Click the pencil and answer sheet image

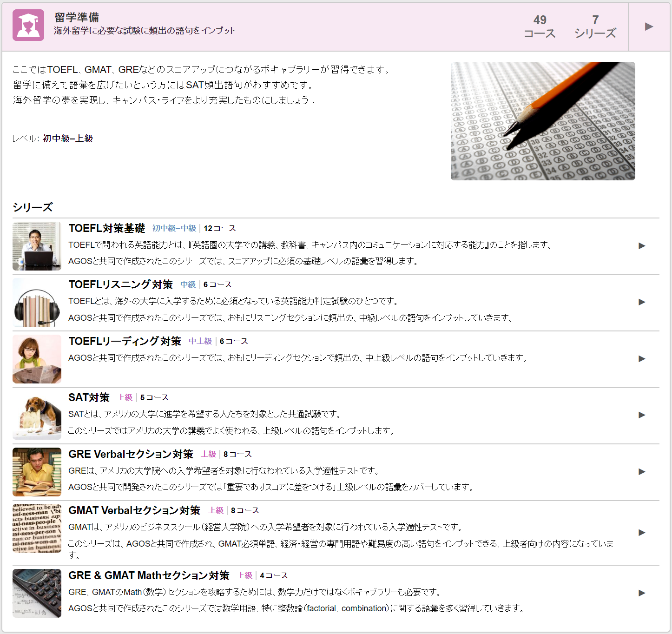click(543, 121)
